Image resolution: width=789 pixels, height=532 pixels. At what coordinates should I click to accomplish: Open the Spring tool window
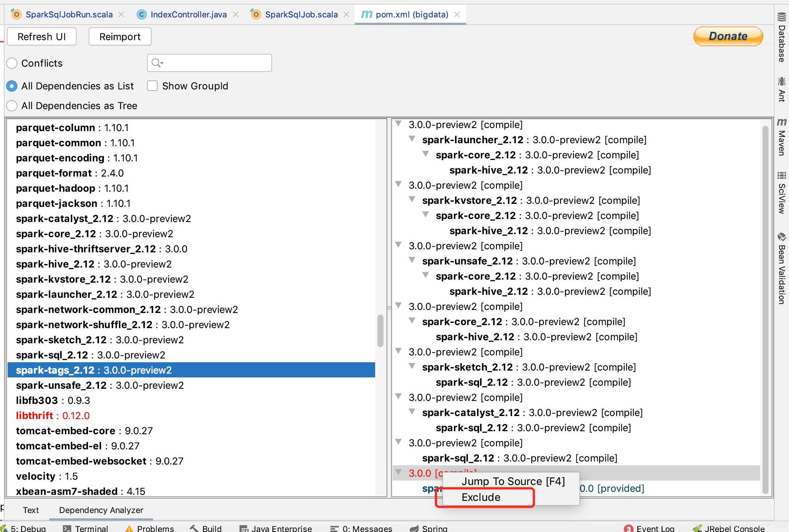pos(429,528)
